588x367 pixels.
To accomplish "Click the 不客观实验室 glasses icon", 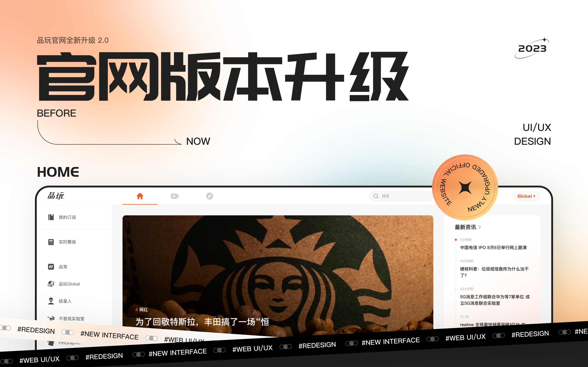I will tap(51, 318).
